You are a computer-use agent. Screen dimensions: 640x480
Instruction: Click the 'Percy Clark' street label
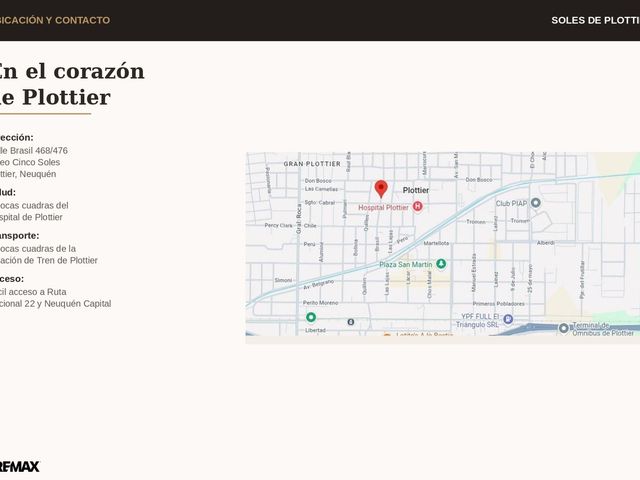278,225
